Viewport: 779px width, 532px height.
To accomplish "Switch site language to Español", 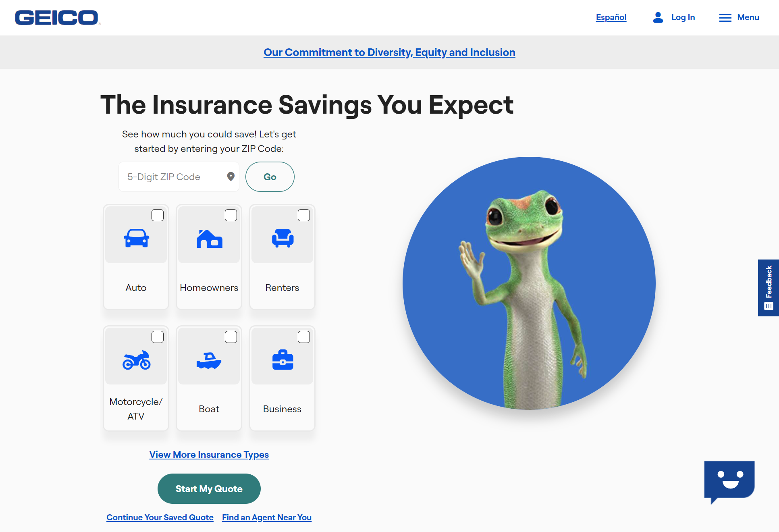I will (x=611, y=17).
